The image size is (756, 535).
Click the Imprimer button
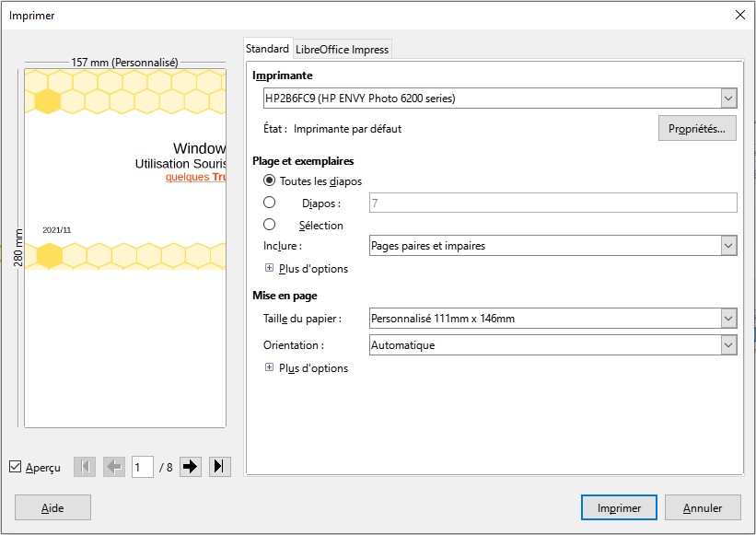point(619,507)
